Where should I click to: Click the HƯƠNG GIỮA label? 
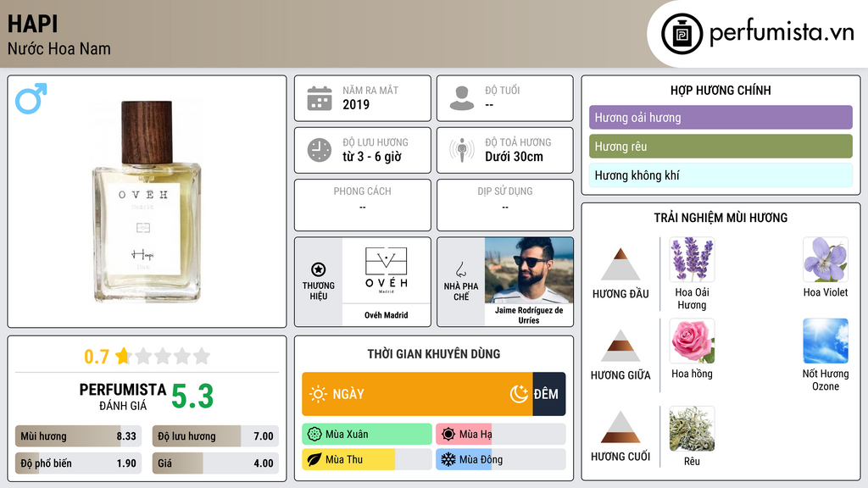620,375
